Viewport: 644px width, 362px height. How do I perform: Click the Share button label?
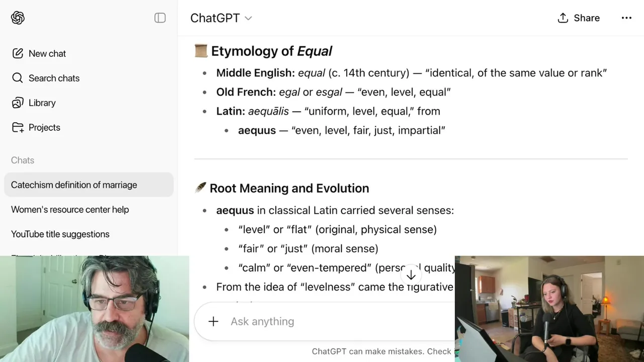587,18
